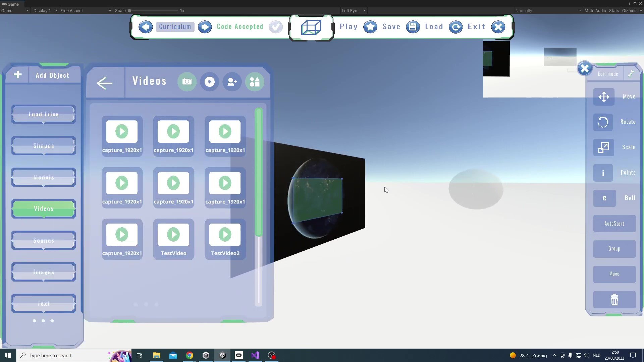Toggle Stats overlay in Game view

point(614,11)
